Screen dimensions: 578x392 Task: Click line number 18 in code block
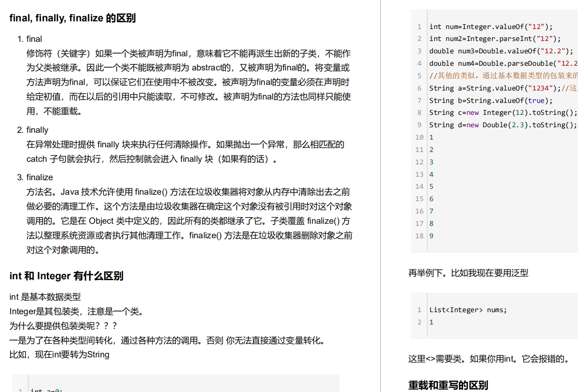click(x=419, y=236)
